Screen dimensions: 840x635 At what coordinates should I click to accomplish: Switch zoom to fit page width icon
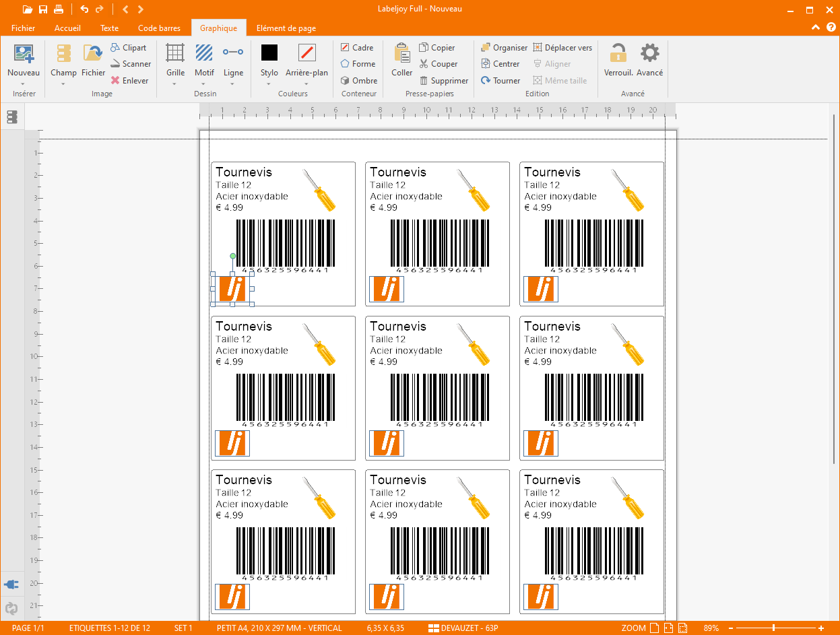(668, 628)
